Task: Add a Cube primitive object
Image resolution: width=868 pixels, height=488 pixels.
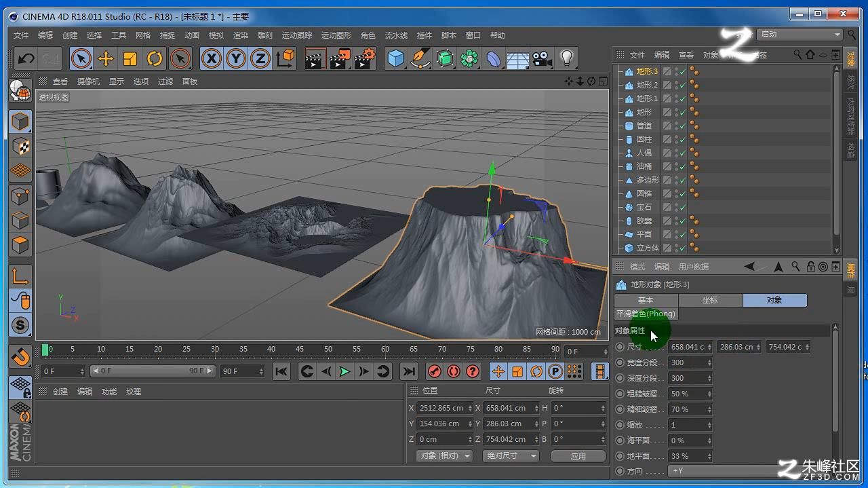Action: tap(396, 59)
